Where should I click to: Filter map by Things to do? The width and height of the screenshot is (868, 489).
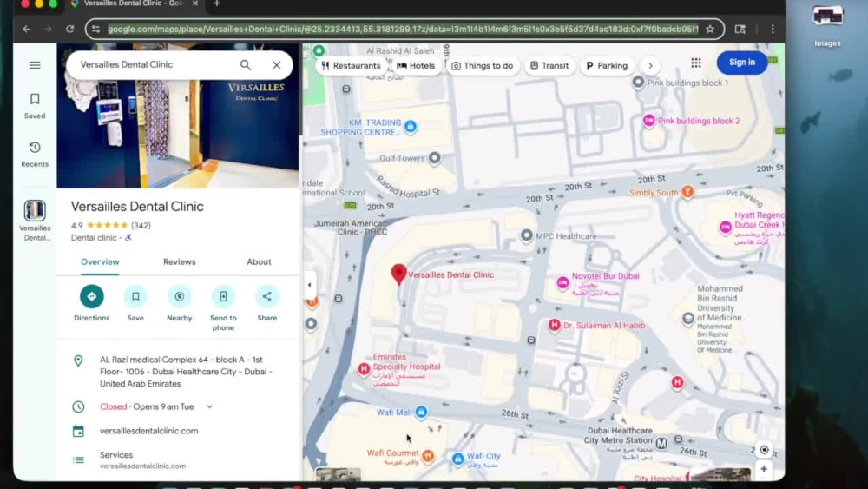click(482, 66)
